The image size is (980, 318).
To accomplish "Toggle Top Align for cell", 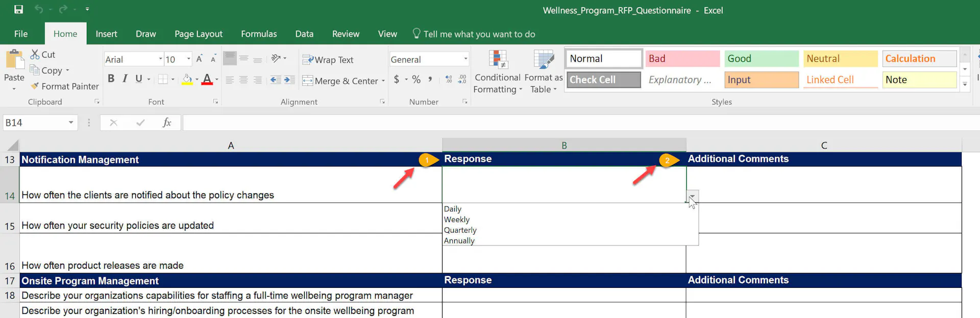I will (230, 59).
